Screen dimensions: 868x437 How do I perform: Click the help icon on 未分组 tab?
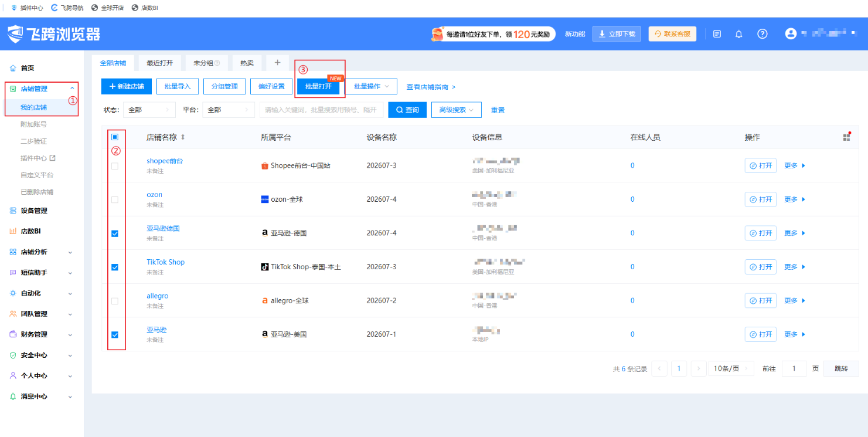[217, 63]
